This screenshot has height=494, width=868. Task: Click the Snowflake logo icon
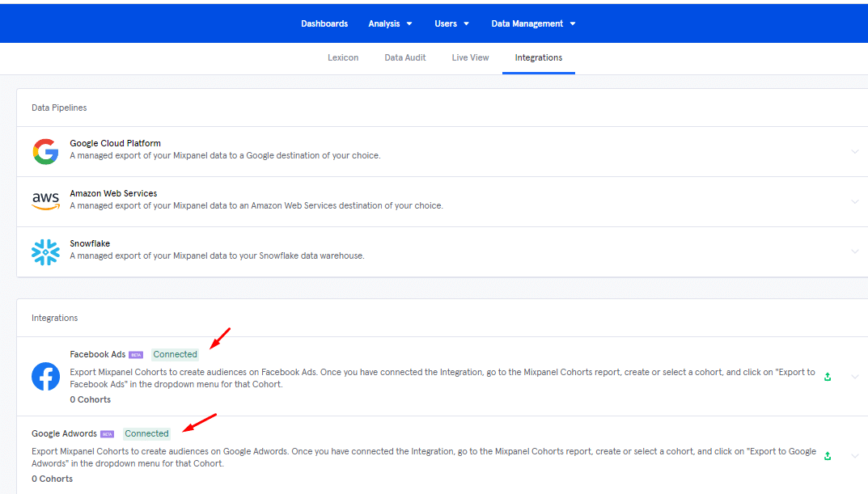pyautogui.click(x=45, y=252)
